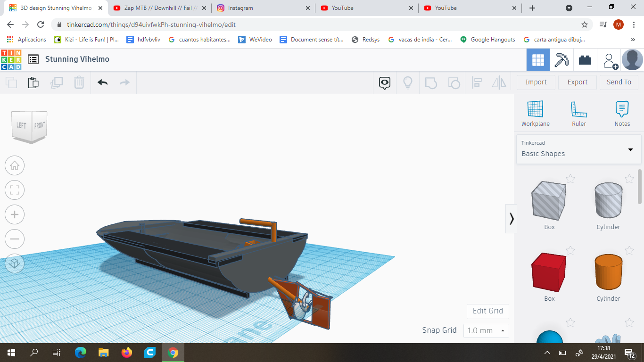Show hidden system tray icons
This screenshot has height=362, width=644.
pyautogui.click(x=547, y=353)
